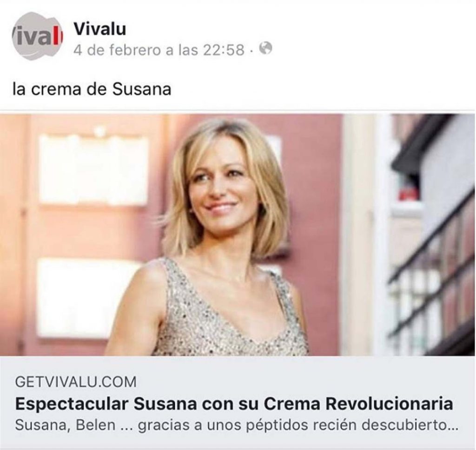
Task: Click the globe public-audience icon
Action: tap(265, 48)
